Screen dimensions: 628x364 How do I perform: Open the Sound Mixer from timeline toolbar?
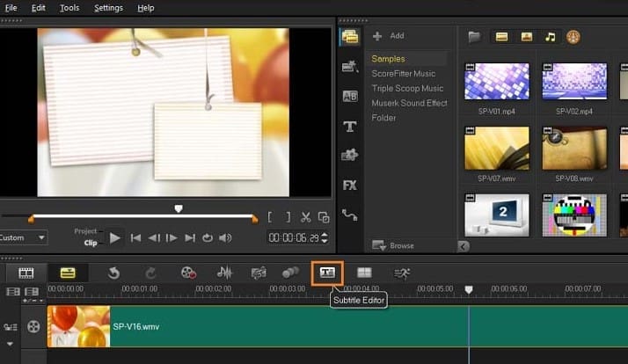coord(224,273)
